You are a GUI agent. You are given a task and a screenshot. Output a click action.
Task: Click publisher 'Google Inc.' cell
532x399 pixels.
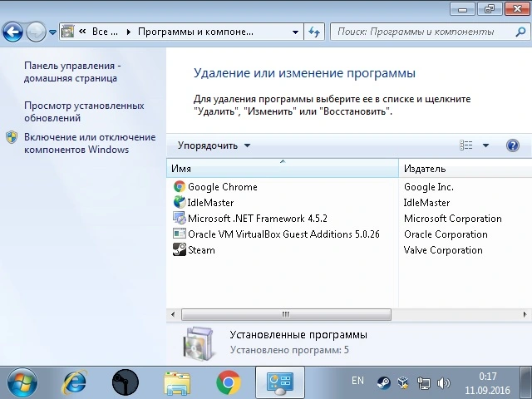(429, 187)
